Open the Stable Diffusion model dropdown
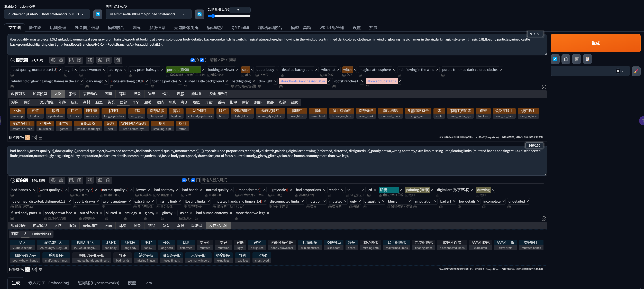Screen dimensions: 644x289 47,14
